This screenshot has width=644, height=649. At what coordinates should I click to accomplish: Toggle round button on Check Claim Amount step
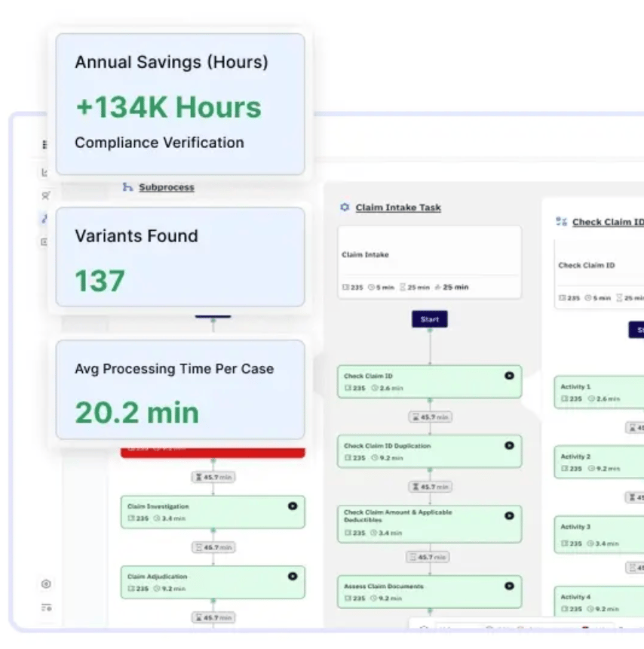[x=509, y=515]
